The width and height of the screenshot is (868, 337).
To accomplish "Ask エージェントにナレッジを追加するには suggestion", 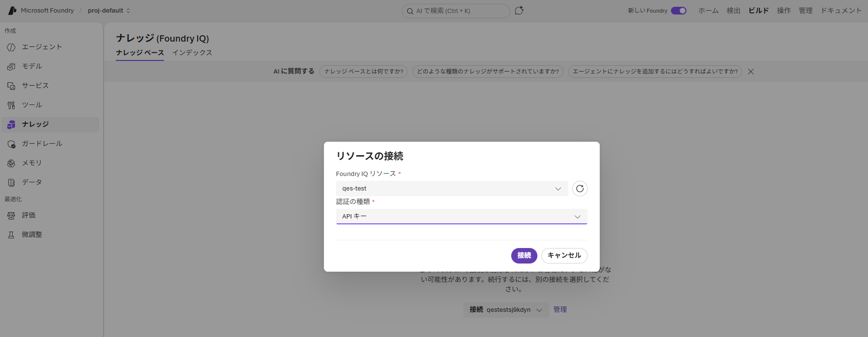I will [655, 72].
